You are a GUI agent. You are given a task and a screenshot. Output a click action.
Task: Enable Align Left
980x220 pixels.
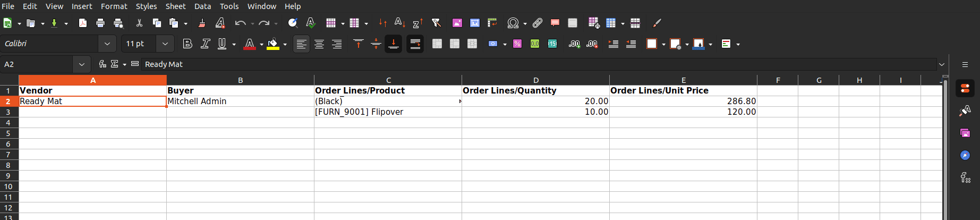(301, 44)
